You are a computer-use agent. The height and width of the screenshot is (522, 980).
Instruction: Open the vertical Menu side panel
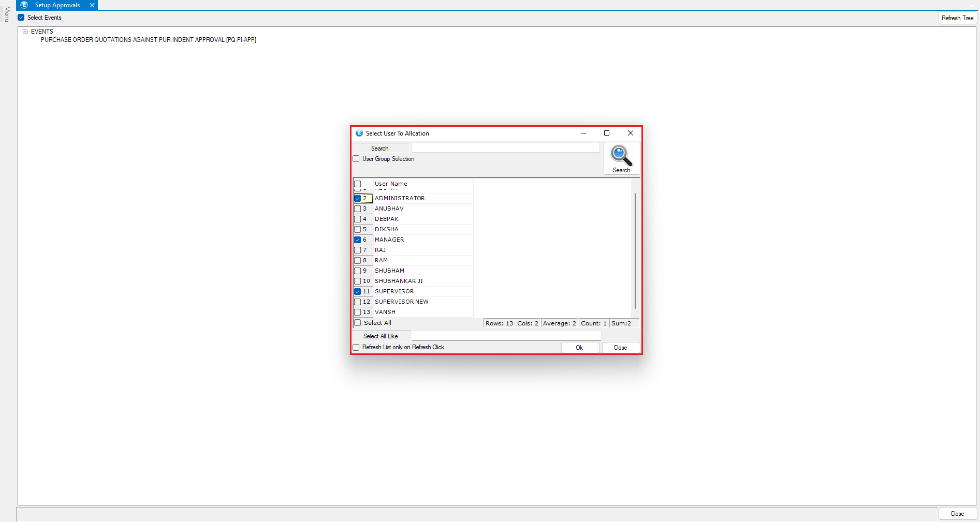click(7, 14)
